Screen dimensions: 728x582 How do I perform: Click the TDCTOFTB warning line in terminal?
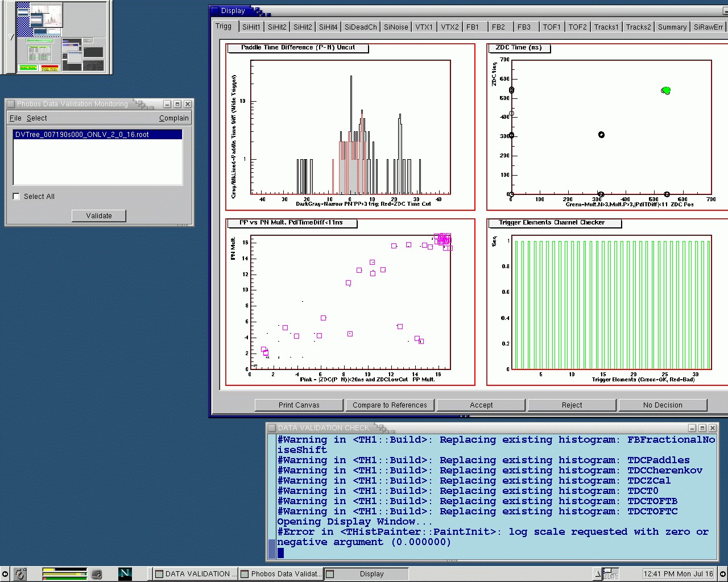tap(477, 501)
